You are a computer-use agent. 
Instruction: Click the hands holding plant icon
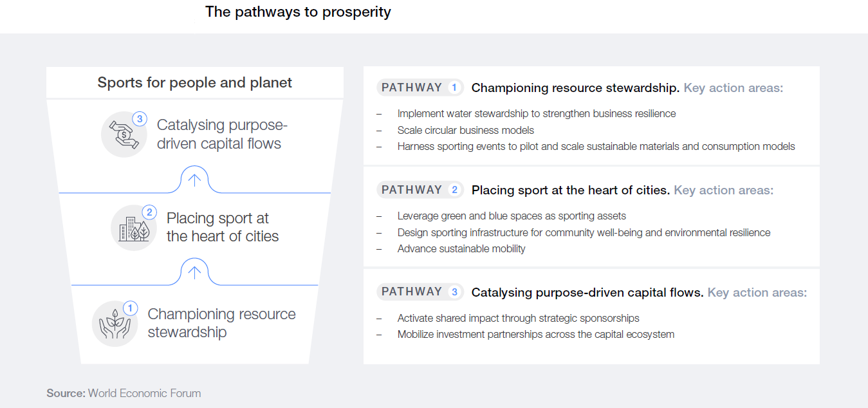[115, 324]
